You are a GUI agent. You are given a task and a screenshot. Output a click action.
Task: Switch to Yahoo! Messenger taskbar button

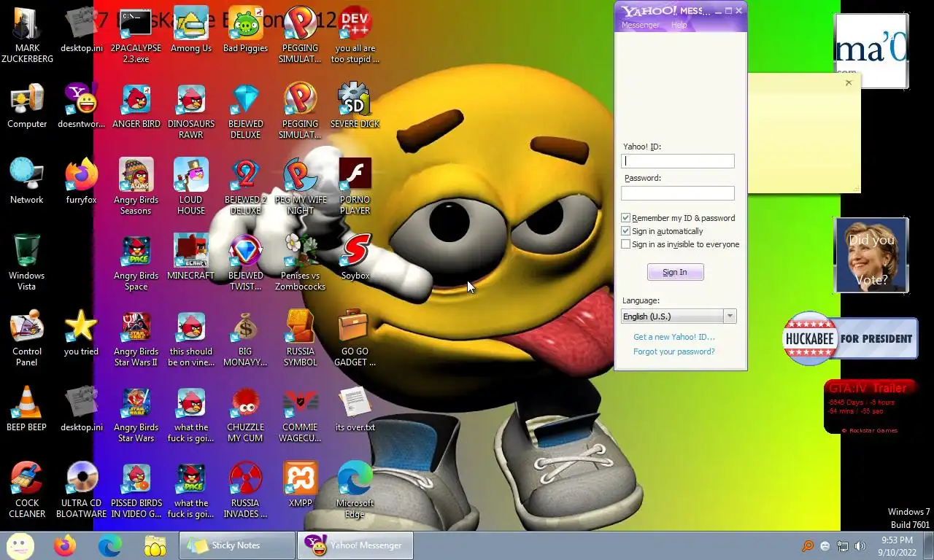point(355,545)
